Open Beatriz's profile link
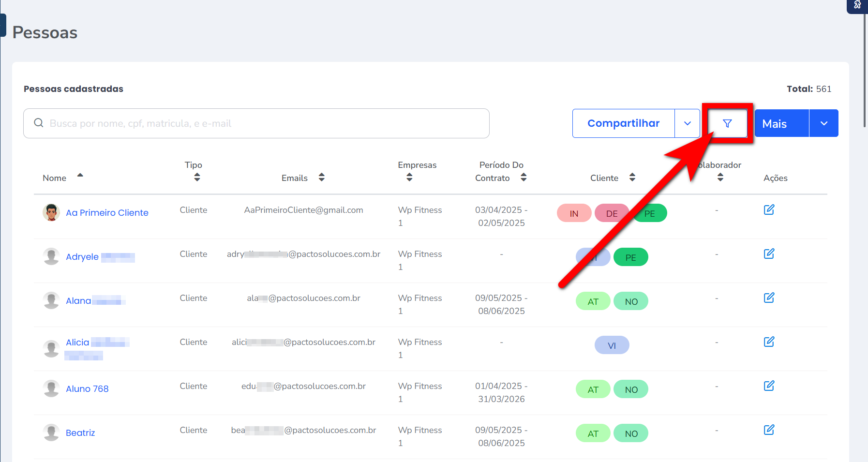This screenshot has height=462, width=868. click(80, 433)
